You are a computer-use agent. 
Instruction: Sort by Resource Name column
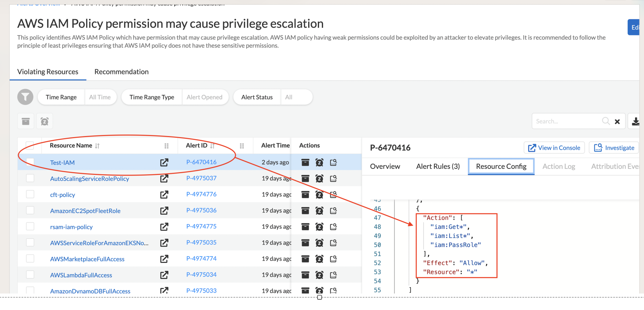tap(97, 146)
